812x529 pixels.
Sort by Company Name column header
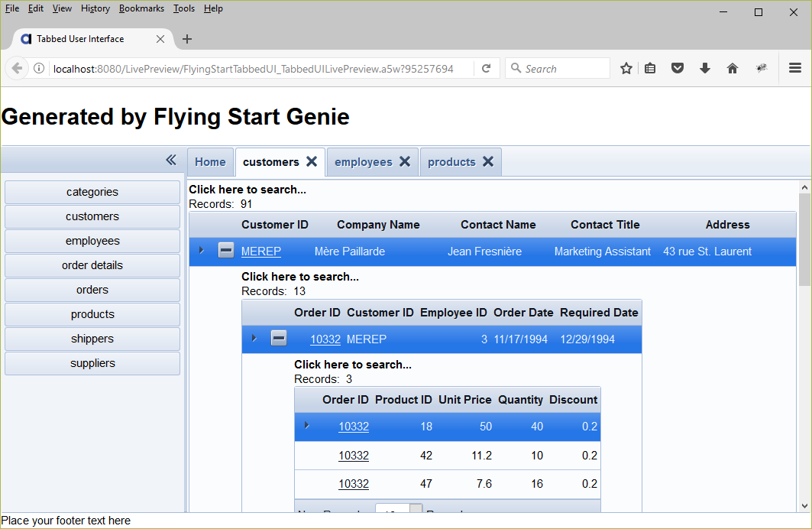coord(378,225)
